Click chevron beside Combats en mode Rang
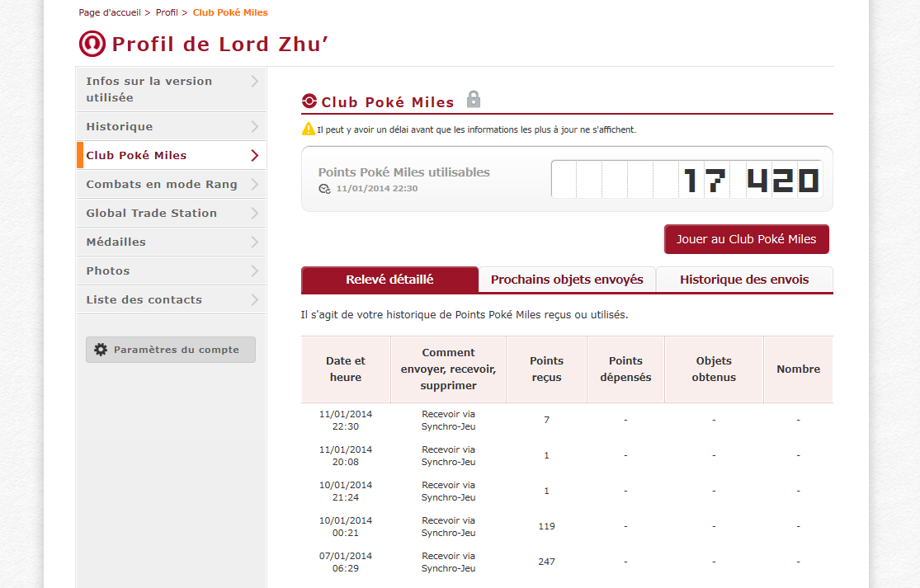The width and height of the screenshot is (920, 588). click(x=255, y=184)
